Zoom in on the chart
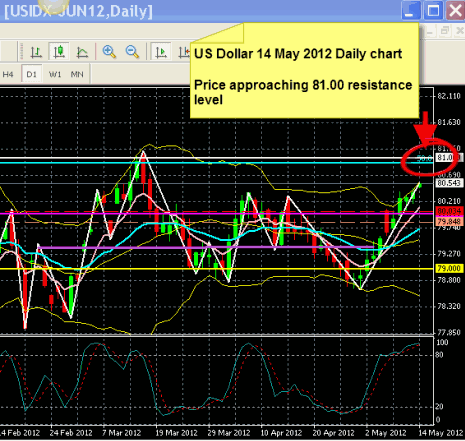The width and height of the screenshot is (465, 441). pos(109,52)
